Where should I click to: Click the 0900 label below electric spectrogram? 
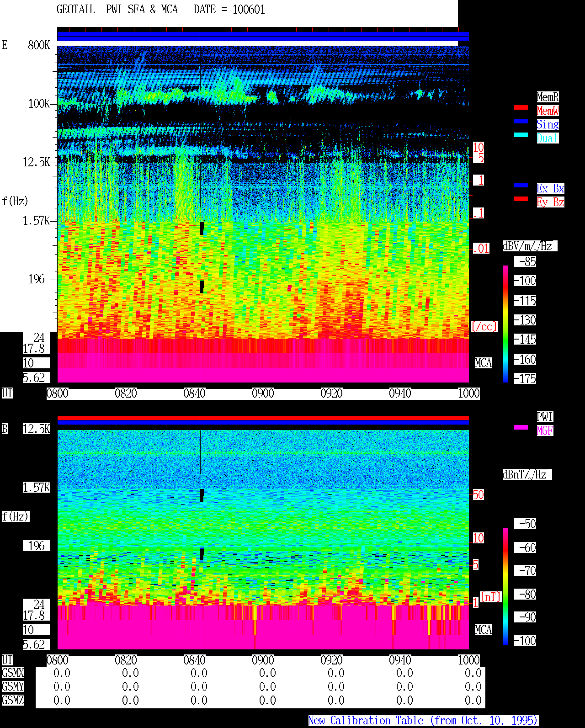pyautogui.click(x=263, y=393)
